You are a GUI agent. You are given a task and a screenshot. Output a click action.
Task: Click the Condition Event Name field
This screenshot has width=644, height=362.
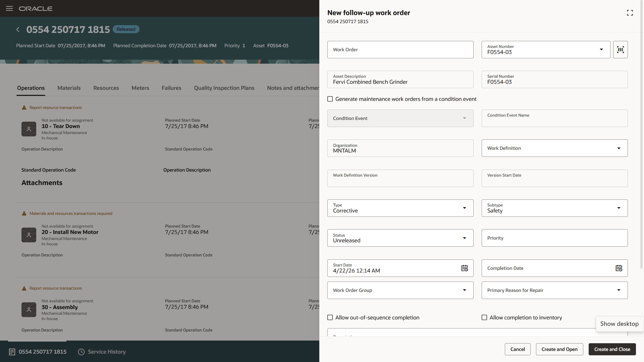click(555, 118)
